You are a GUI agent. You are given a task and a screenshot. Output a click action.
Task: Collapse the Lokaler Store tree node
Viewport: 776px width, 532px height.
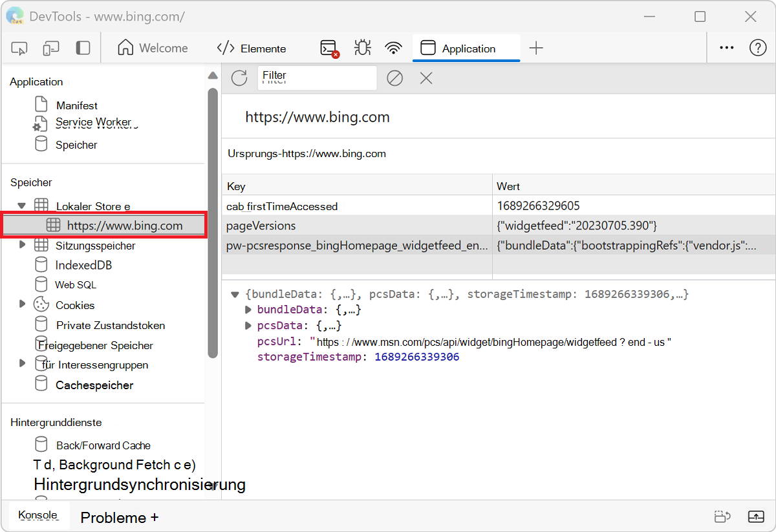tap(21, 206)
